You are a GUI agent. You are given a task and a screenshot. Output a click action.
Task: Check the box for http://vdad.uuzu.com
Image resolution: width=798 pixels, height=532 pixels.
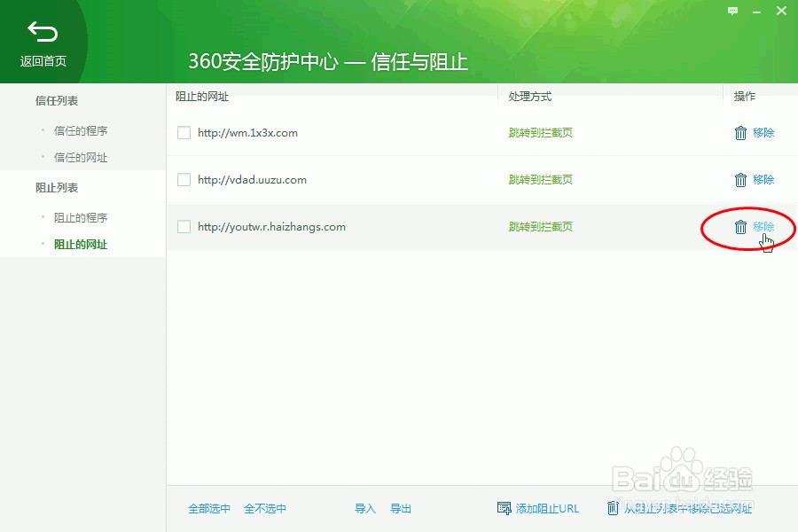click(x=184, y=180)
